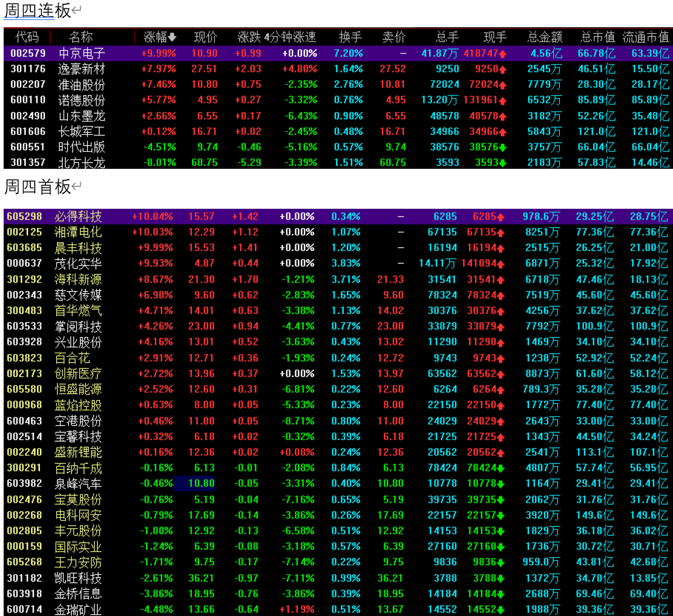
Task: Click the 换手 column header
Action: 350,38
